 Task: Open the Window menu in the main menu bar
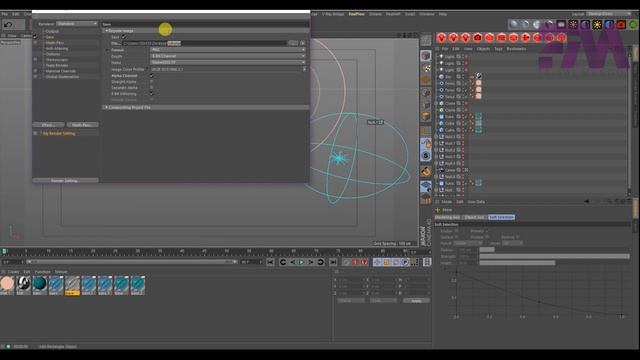coord(427,14)
